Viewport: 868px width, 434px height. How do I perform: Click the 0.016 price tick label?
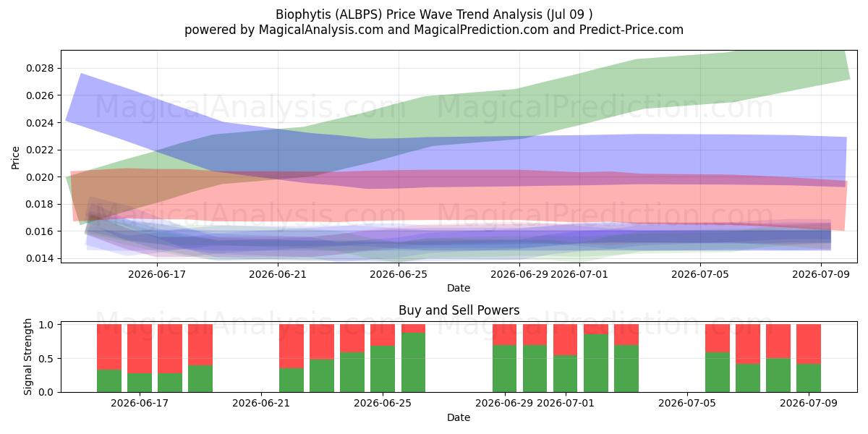41,231
